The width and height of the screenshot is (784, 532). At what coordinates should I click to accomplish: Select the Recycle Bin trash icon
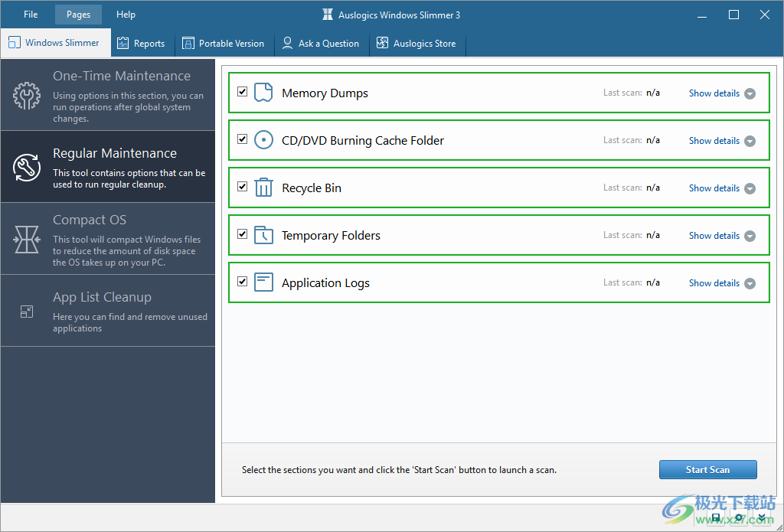pyautogui.click(x=263, y=188)
